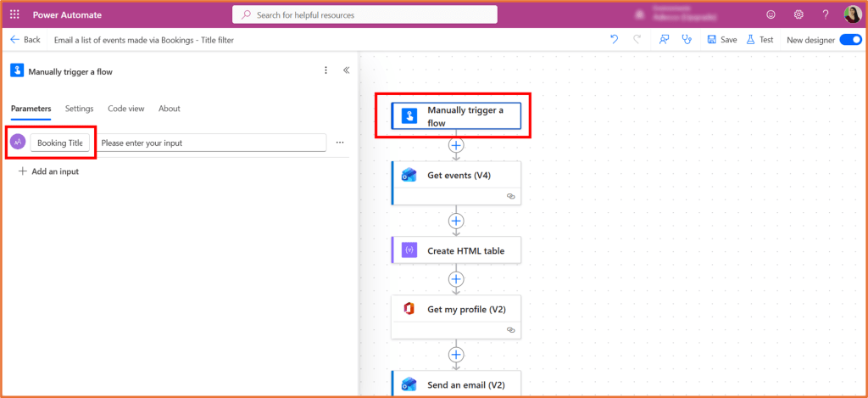Insert a step below Create HTML table

(456, 279)
